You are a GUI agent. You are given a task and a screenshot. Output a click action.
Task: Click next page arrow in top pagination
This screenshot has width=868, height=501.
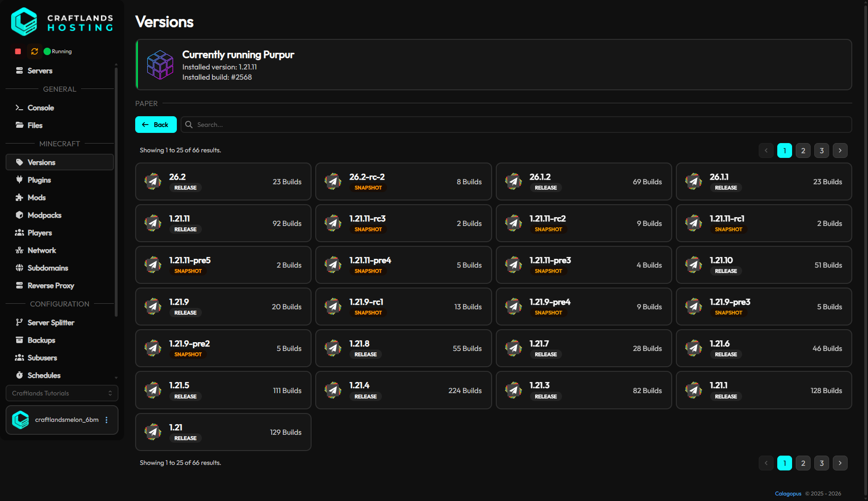(840, 150)
